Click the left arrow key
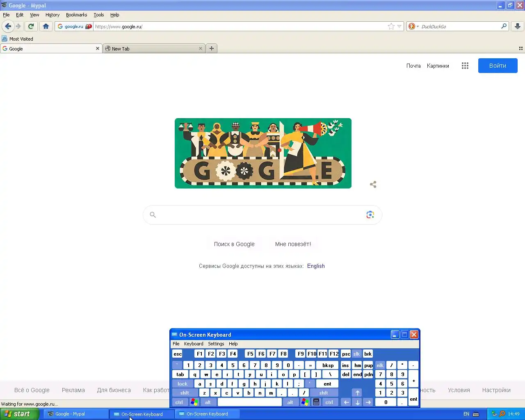The image size is (525, 420). 346,402
